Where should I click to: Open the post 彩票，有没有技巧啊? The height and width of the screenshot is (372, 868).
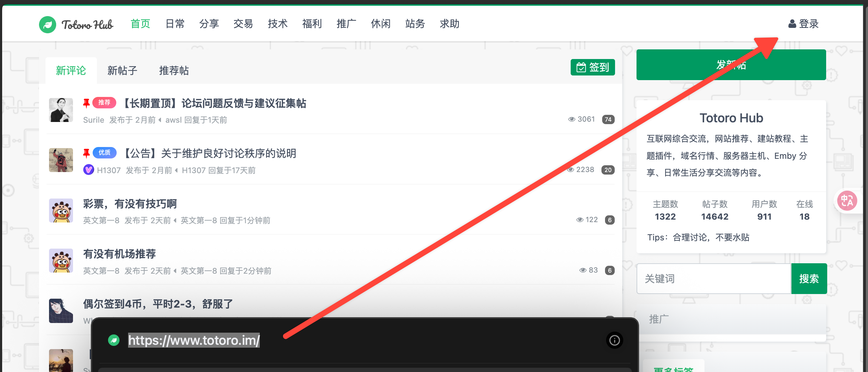[130, 204]
